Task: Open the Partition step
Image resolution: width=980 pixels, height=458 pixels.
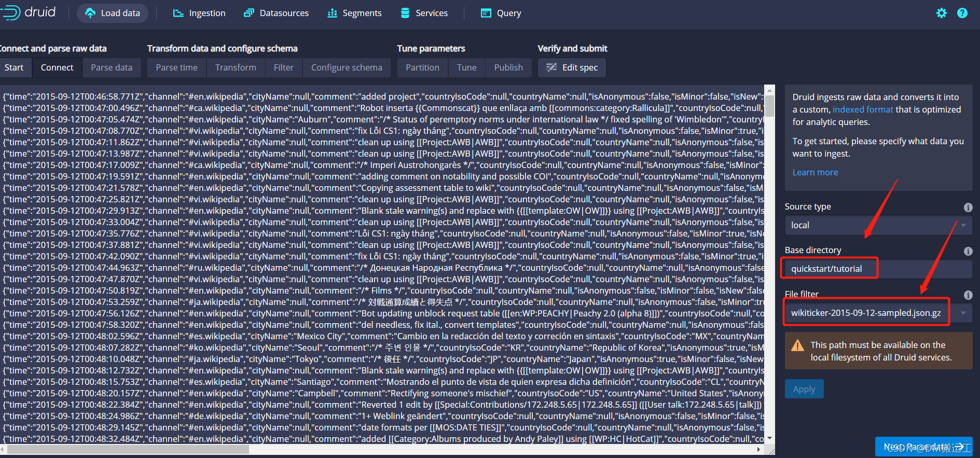Action: pyautogui.click(x=422, y=67)
